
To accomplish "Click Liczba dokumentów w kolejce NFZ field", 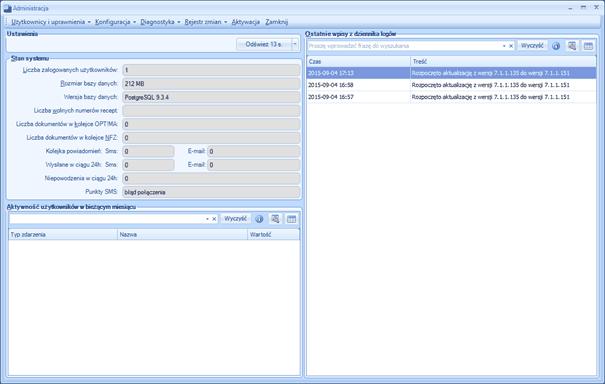I will [x=211, y=138].
